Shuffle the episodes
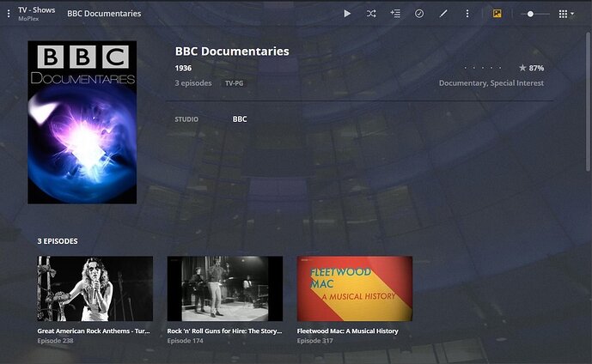 click(371, 14)
